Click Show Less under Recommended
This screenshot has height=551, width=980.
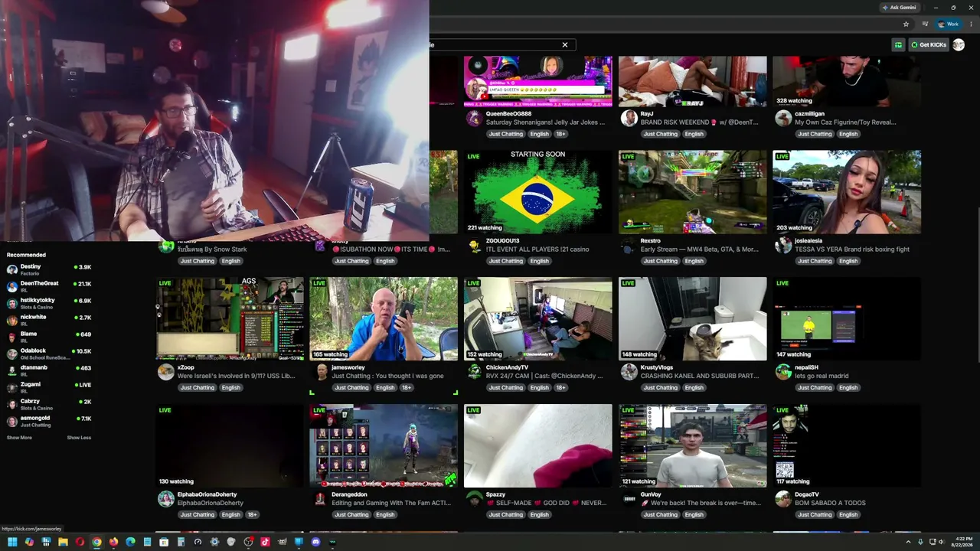point(79,438)
